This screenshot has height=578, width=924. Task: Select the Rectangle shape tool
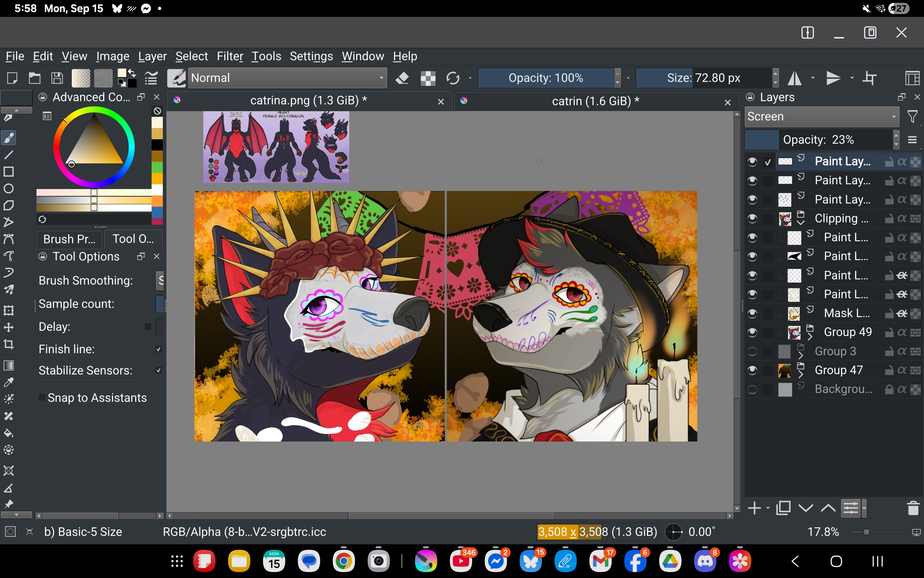(x=9, y=172)
